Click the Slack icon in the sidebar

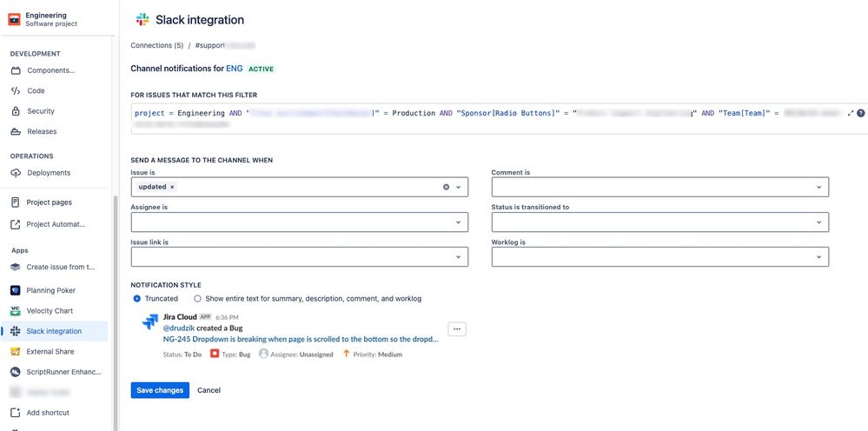pos(16,331)
